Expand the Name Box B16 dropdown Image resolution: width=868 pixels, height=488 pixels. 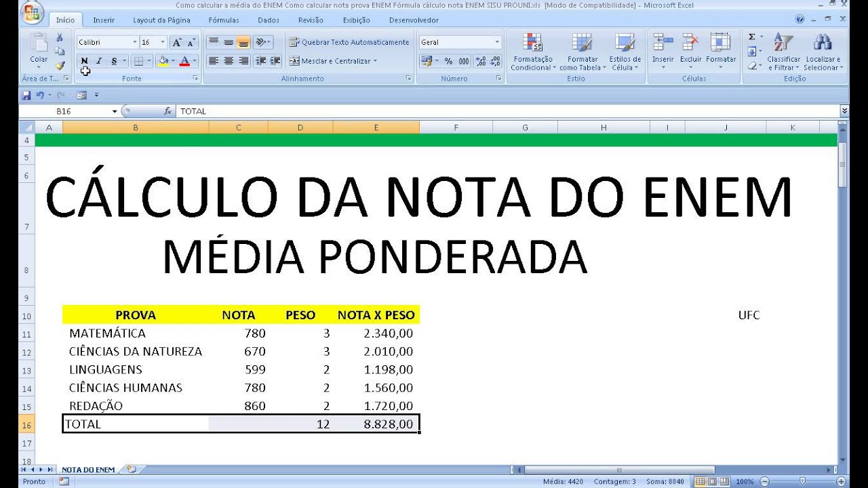[115, 111]
